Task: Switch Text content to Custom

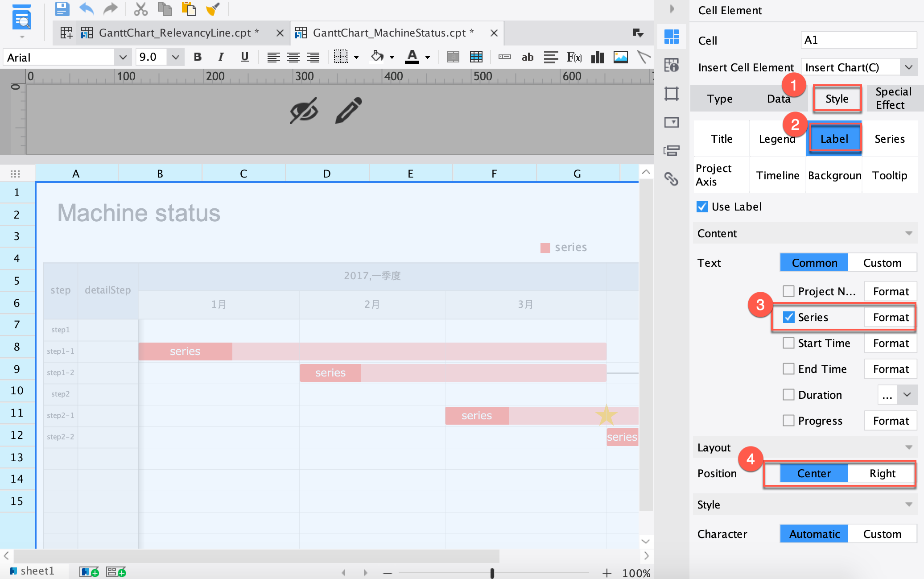Action: point(882,263)
